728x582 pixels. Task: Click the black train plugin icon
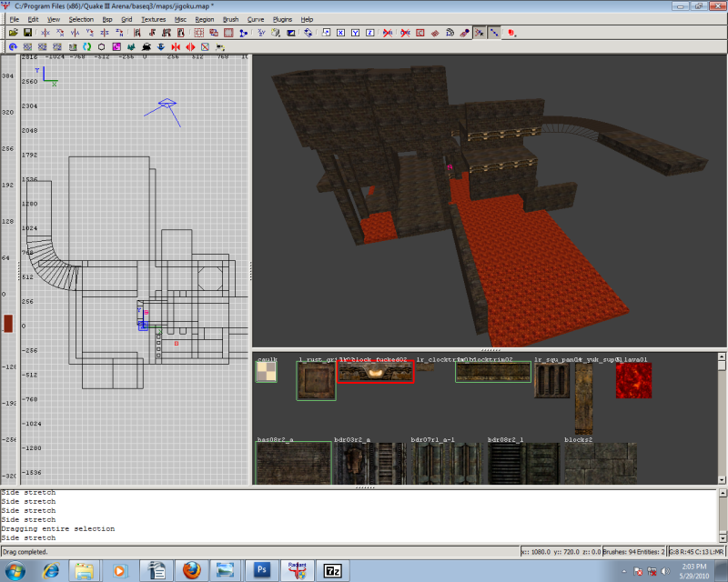(x=147, y=47)
